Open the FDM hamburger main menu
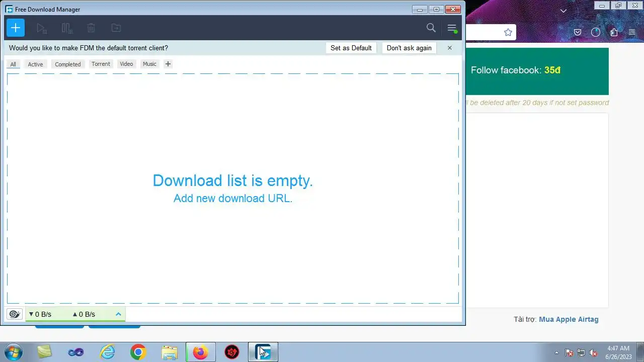The image size is (644, 362). (452, 28)
